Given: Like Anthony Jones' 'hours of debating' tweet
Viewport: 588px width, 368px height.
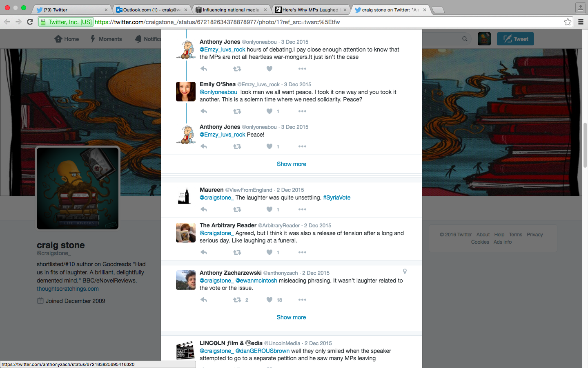Looking at the screenshot, I should coord(269,69).
